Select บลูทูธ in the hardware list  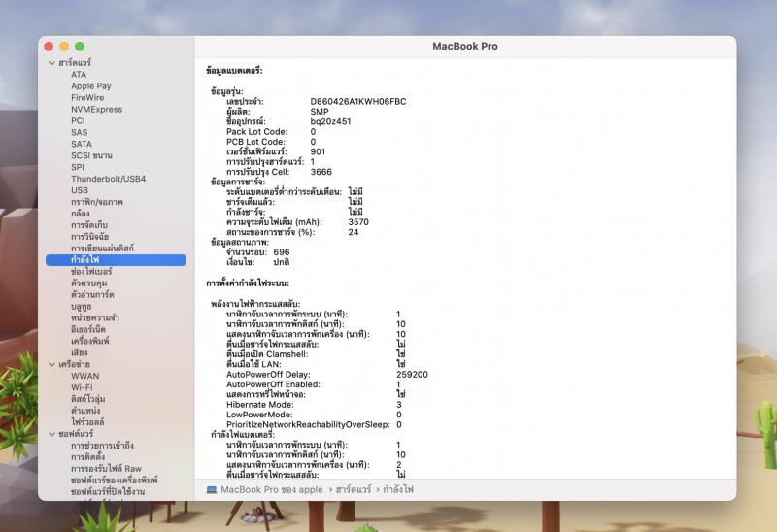coord(82,306)
